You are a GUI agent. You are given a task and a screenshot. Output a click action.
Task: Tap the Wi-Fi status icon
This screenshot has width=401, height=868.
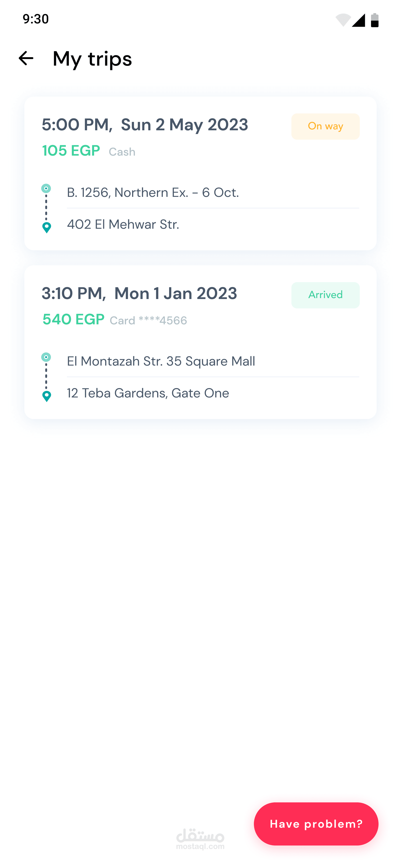343,20
